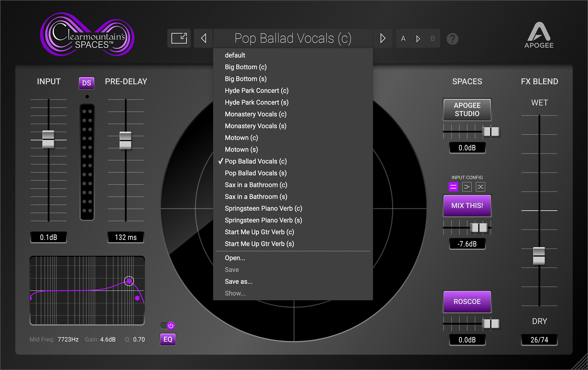Click the ROSCOE space button
588x370 pixels.
pos(467,302)
